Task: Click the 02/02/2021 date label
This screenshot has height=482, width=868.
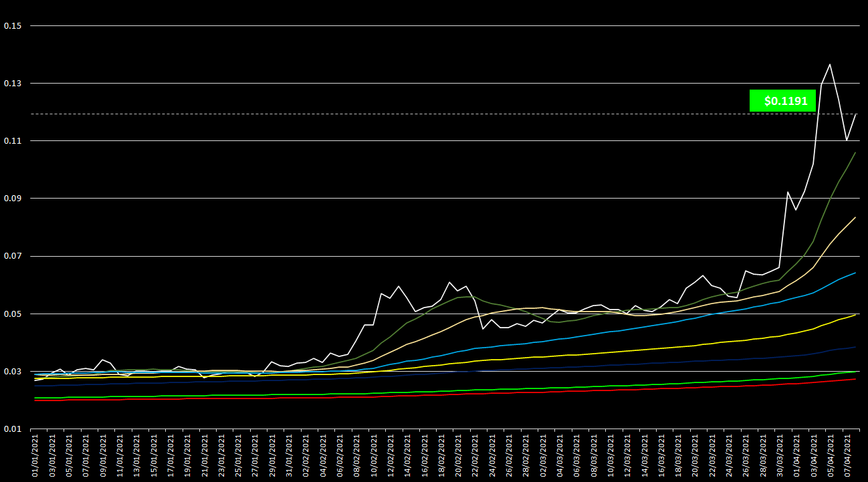Action: pyautogui.click(x=307, y=456)
